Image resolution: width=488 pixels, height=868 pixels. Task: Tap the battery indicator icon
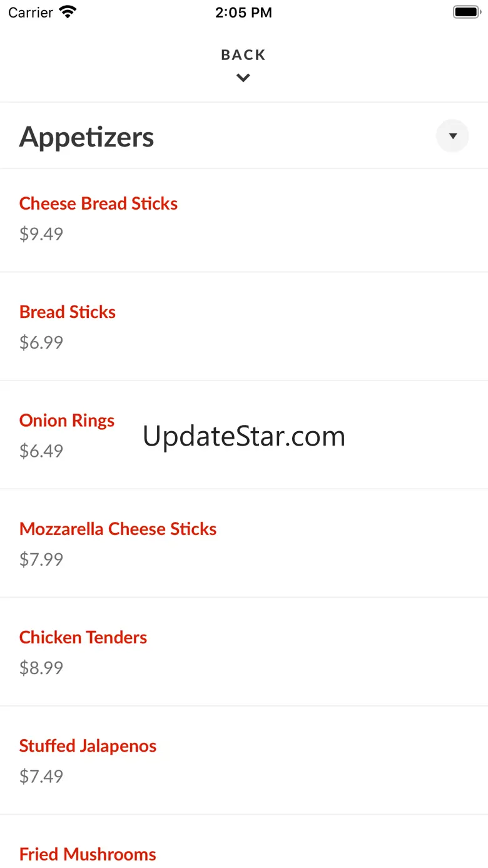click(x=466, y=13)
